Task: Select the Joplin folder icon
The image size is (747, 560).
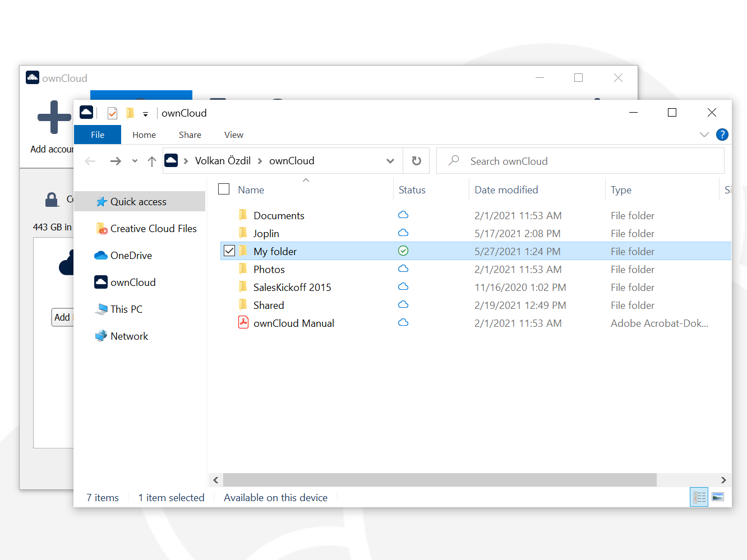Action: 243,233
